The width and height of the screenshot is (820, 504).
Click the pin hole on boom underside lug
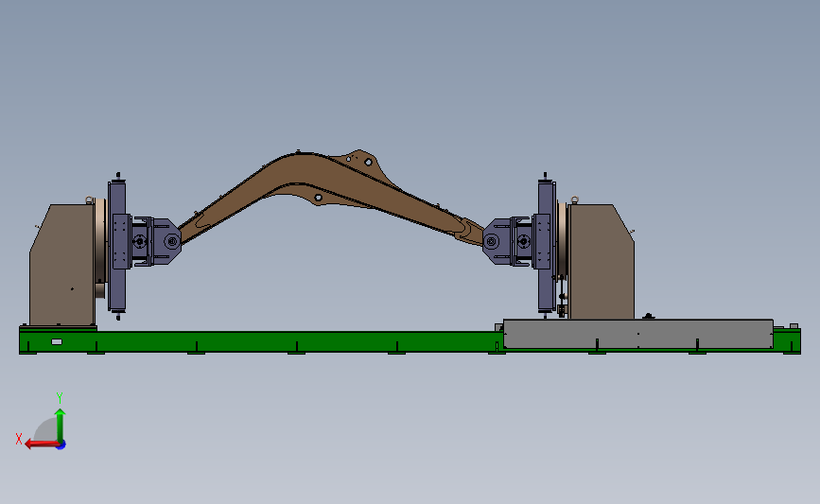pos(318,198)
